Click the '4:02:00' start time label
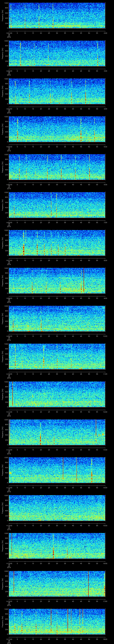Screen dimensions: 114x644 9,71
